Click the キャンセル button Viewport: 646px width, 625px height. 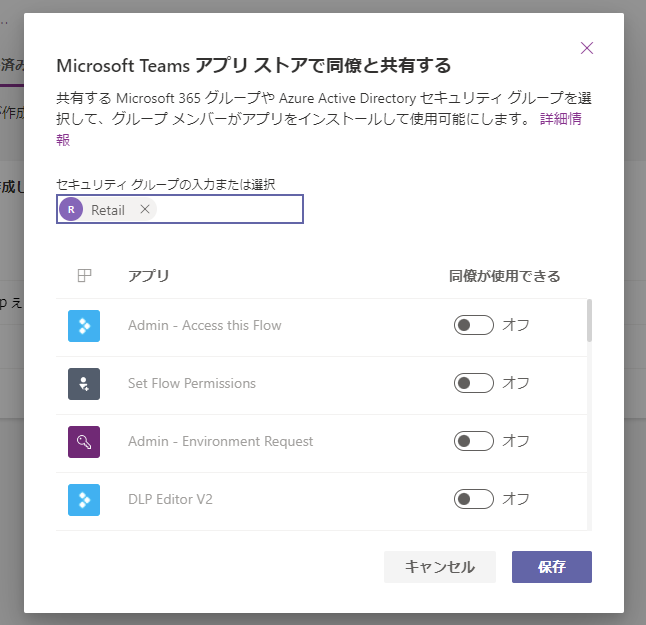tap(440, 567)
